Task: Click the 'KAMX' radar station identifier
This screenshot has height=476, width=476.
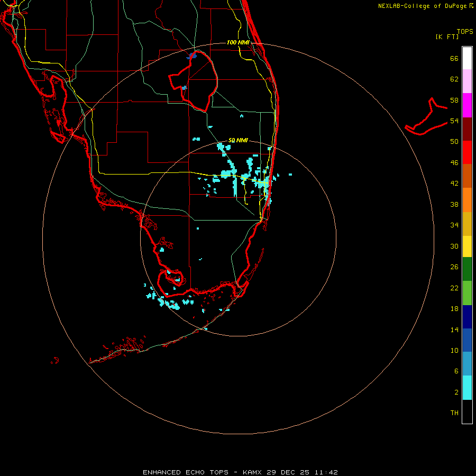Action: pyautogui.click(x=252, y=472)
